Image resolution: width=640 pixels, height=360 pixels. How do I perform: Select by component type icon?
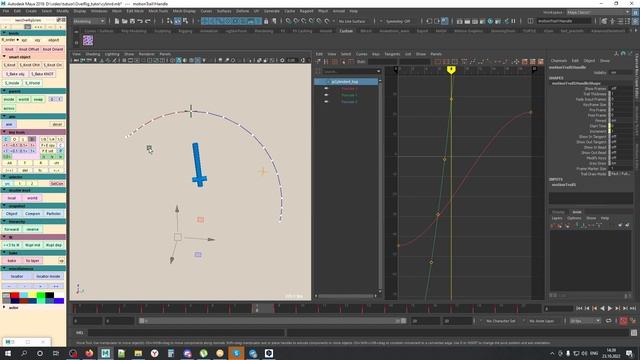(x=186, y=21)
